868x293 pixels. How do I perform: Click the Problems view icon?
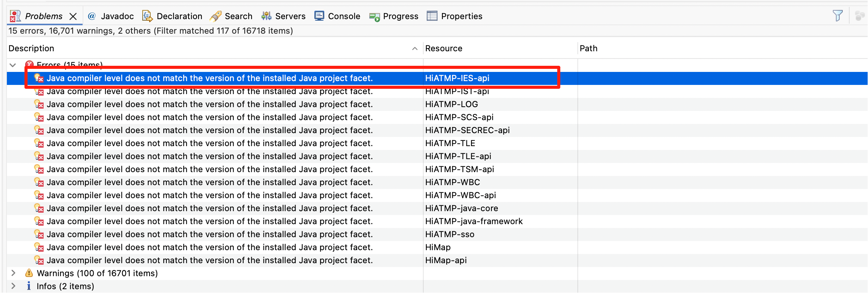[x=15, y=16]
